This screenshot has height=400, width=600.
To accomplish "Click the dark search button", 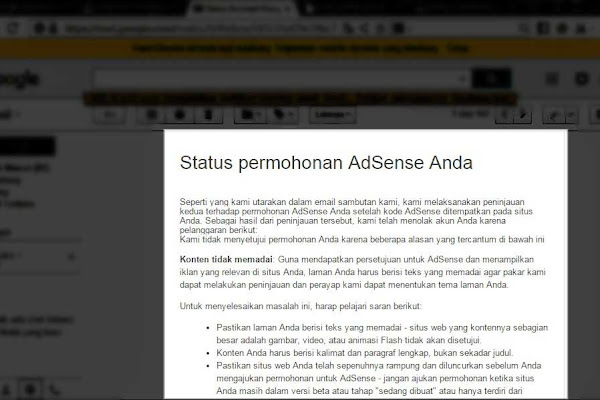I will pos(491,79).
